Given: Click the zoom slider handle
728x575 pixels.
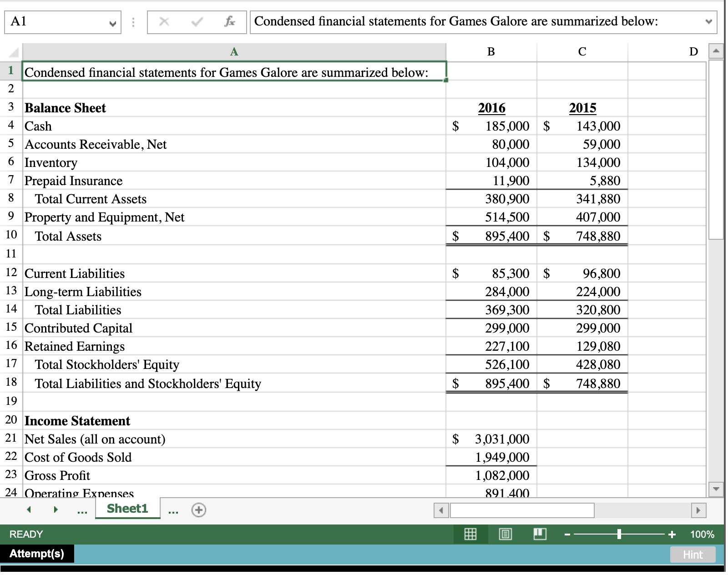Looking at the screenshot, I should pyautogui.click(x=620, y=535).
